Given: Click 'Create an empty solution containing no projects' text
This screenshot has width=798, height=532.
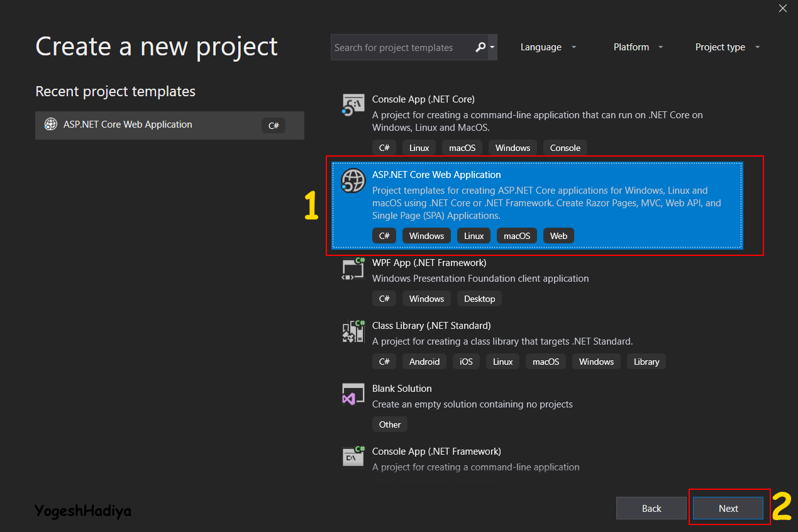Looking at the screenshot, I should click(472, 404).
